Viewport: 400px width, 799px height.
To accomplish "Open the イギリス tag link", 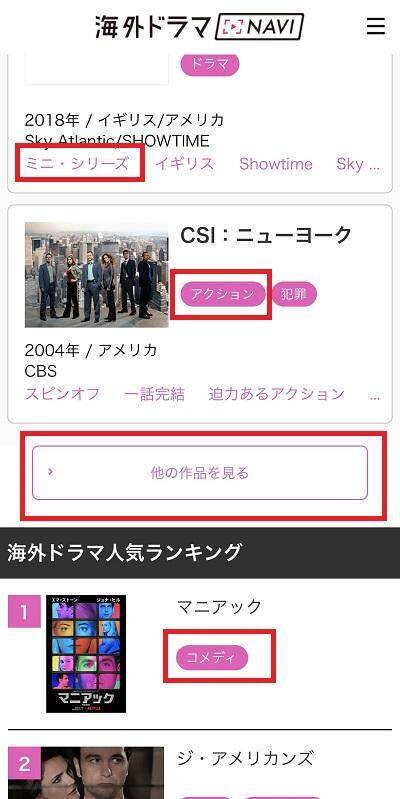I will 184,164.
